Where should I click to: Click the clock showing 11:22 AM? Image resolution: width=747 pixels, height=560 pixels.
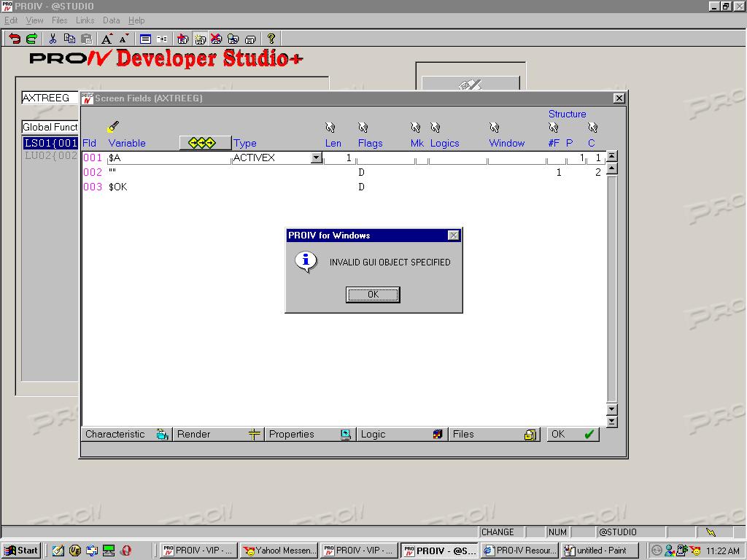pos(722,551)
